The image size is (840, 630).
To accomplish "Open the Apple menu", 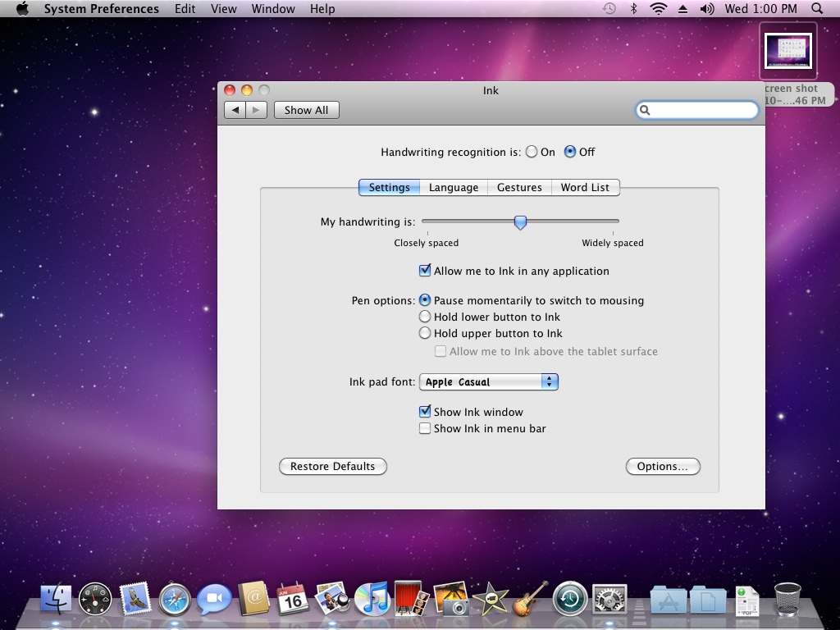I will click(22, 8).
